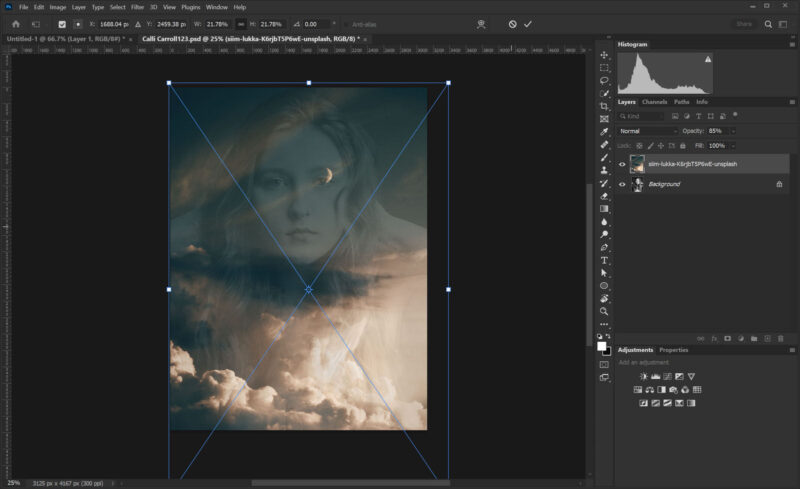
Task: Toggle visibility of the Background layer
Action: [622, 184]
